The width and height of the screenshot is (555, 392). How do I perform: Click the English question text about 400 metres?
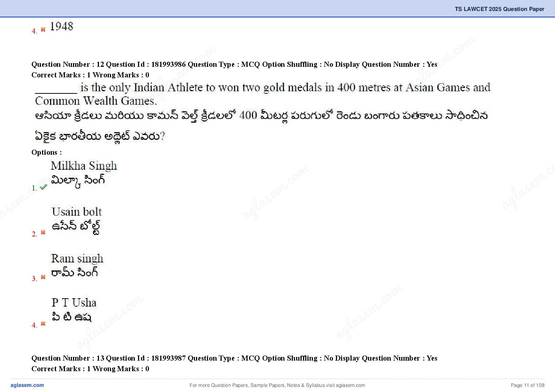coord(263,94)
